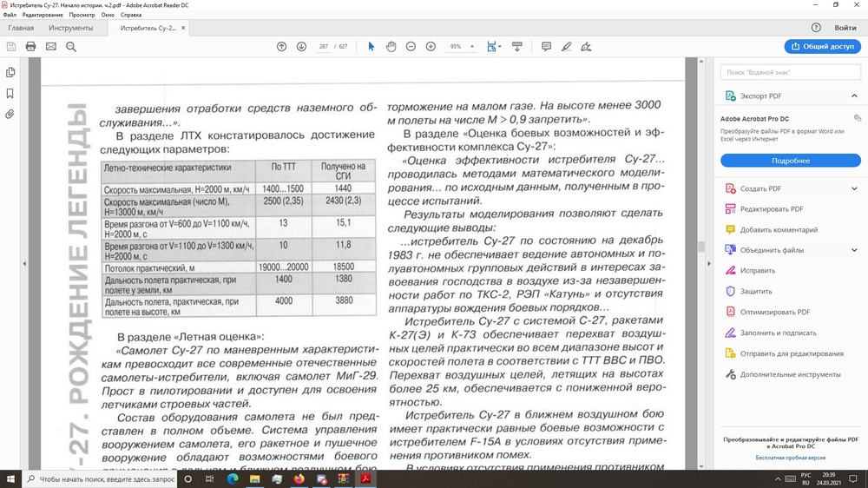This screenshot has height=488, width=868.
Task: Activate the Hand pan tool
Action: 391,47
